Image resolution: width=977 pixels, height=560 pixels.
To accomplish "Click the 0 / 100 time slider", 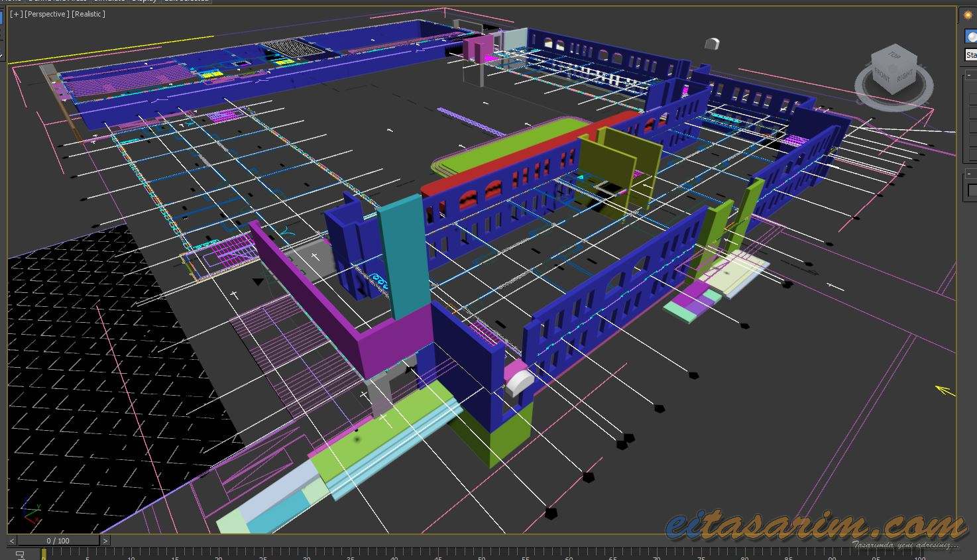I will click(x=58, y=541).
